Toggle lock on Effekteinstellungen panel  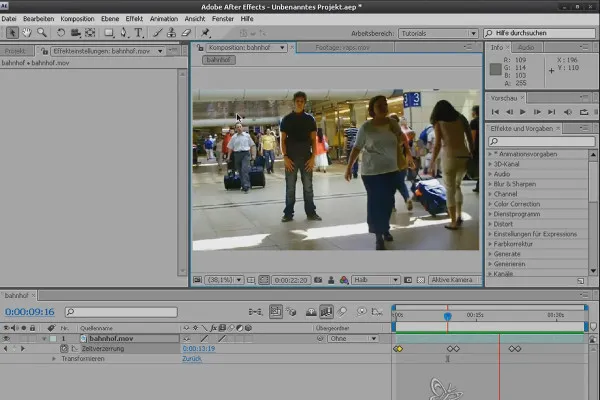[x=45, y=51]
